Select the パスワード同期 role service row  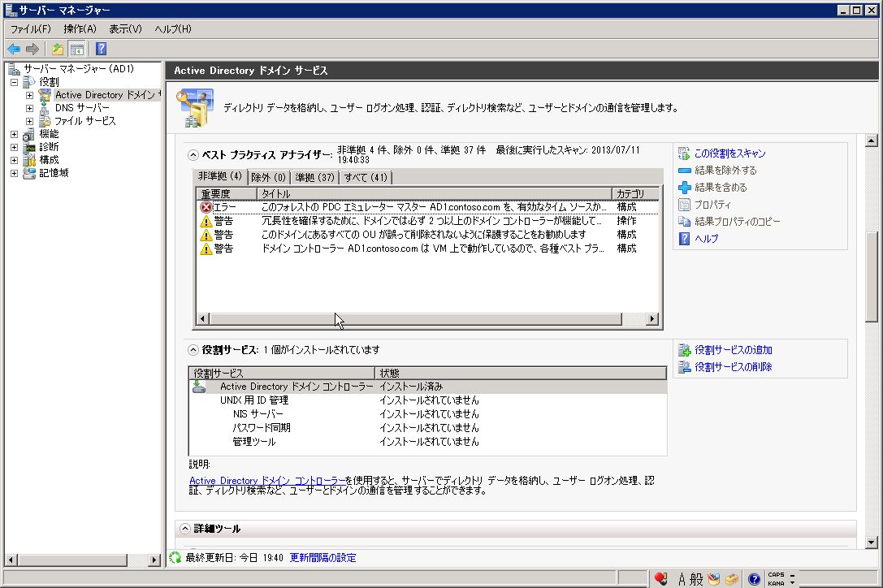427,428
